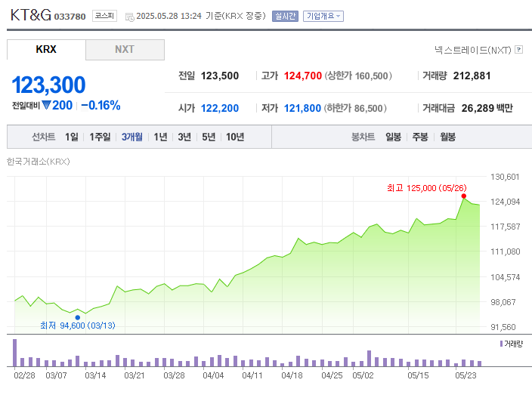Click the low price value 121,800
Image resolution: width=532 pixels, height=395 pixels.
(x=302, y=108)
